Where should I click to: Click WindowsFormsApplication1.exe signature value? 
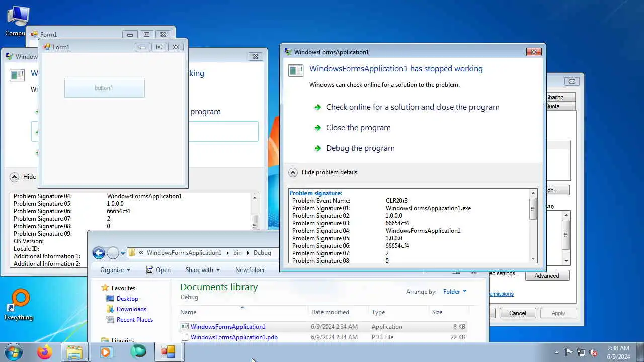428,208
